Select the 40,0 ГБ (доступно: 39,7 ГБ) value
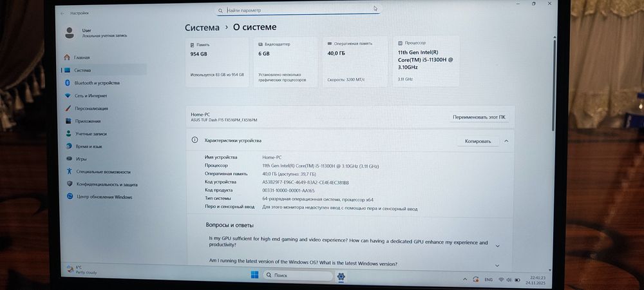 (289, 174)
